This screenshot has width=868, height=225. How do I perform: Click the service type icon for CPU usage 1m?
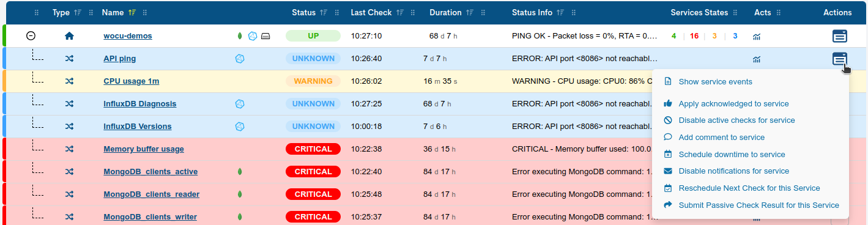click(69, 81)
